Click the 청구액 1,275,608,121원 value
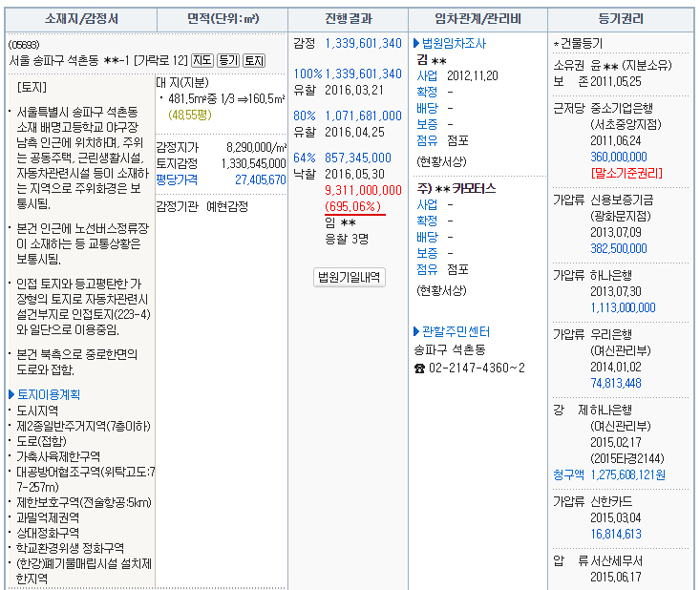700x590 pixels. (627, 474)
